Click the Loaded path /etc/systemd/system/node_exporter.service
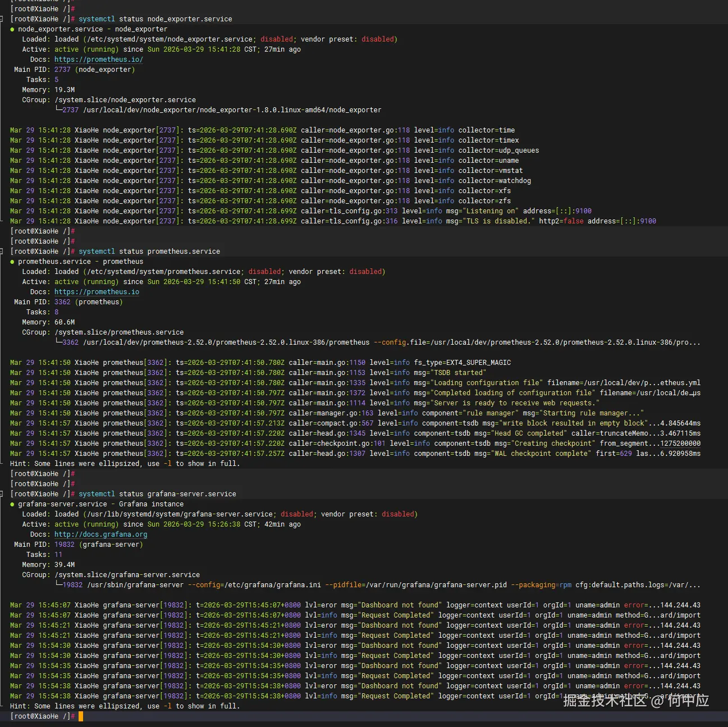 click(170, 39)
